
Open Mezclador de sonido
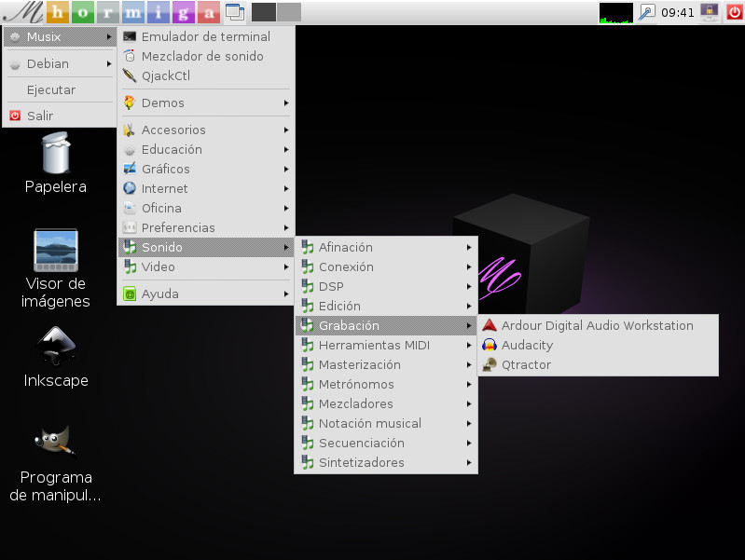(x=206, y=56)
